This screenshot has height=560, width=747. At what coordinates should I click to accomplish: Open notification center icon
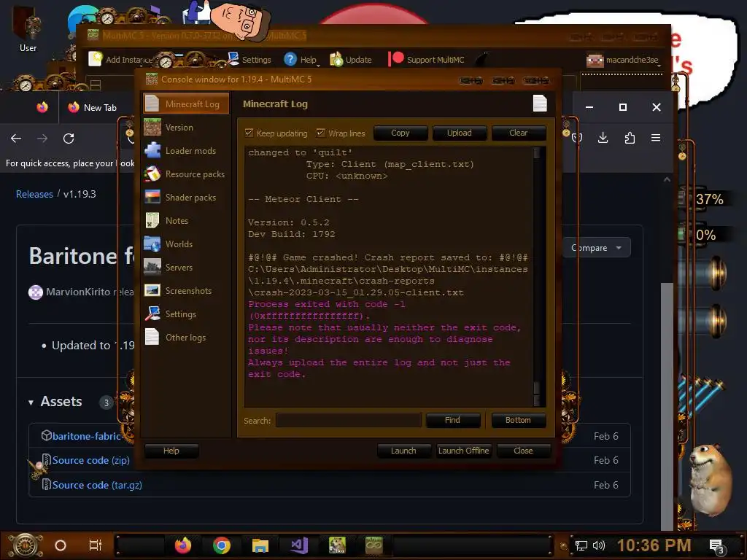click(716, 546)
